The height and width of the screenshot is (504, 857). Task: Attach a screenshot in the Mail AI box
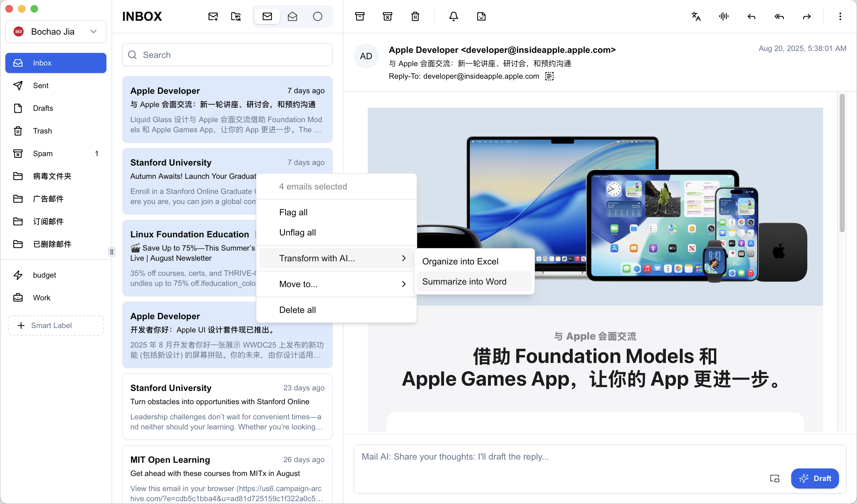[775, 478]
